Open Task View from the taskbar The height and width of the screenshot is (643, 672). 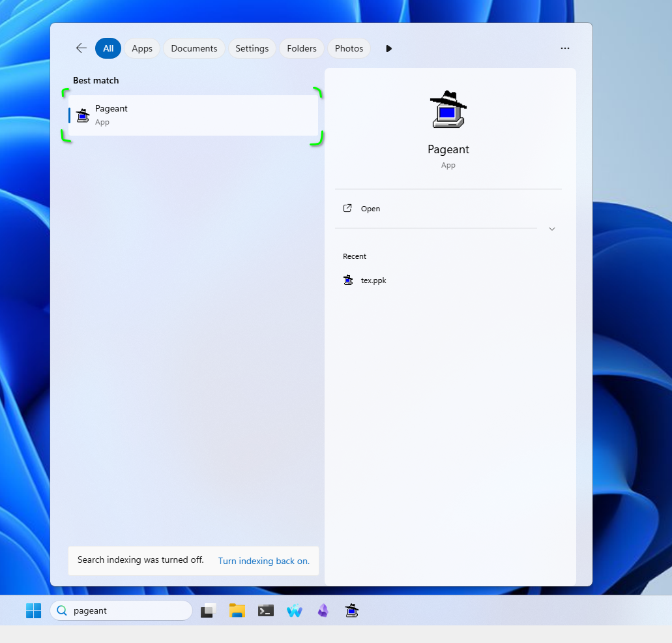tap(208, 610)
